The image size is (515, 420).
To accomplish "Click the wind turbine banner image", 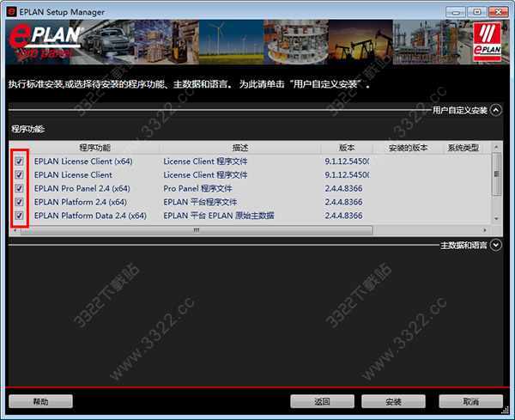I will pyautogui.click(x=231, y=42).
